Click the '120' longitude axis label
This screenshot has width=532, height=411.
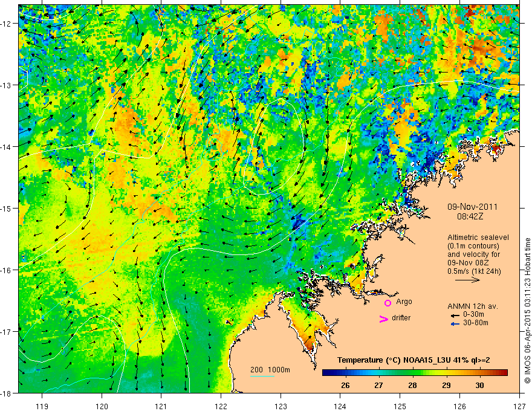[102, 406]
